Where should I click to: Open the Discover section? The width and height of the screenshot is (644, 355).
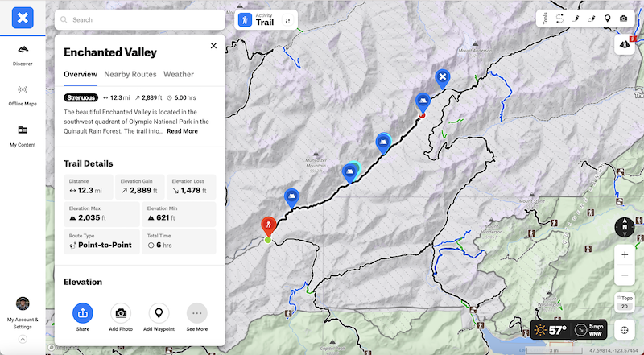click(23, 56)
